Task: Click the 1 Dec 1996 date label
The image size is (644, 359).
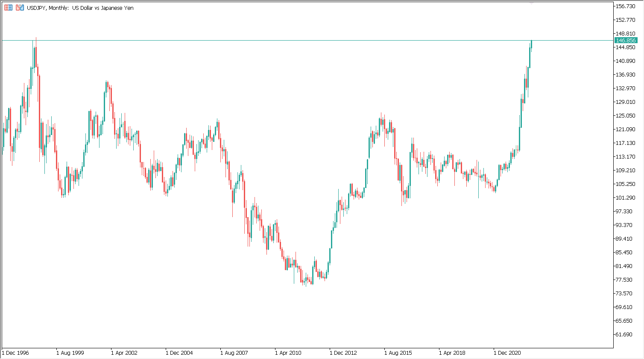Action: point(15,353)
